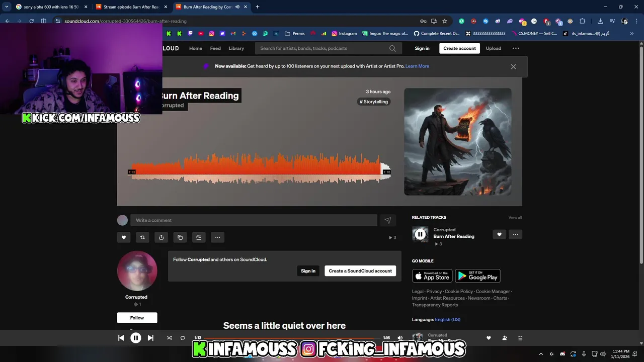
Task: Open Upload page in header
Action: pyautogui.click(x=493, y=48)
